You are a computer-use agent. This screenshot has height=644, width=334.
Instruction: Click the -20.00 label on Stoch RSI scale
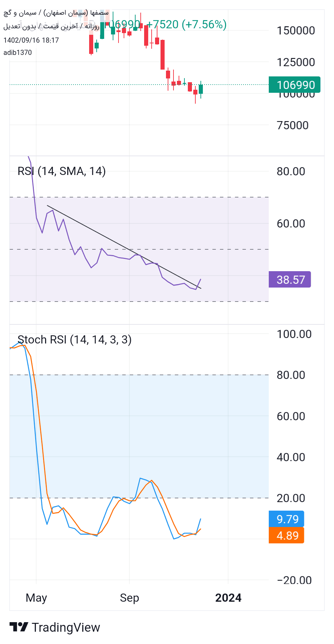(x=294, y=580)
